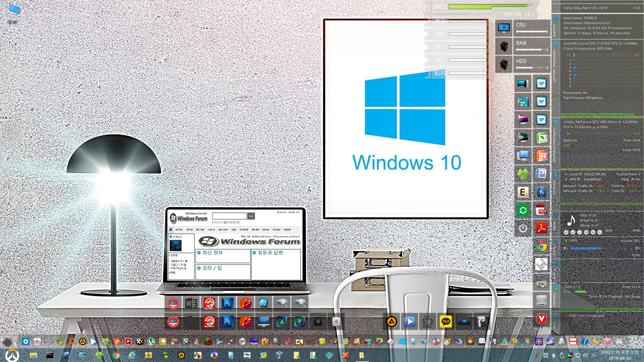The height and width of the screenshot is (362, 644).
Task: Click the monitor icon beside the CPU meter
Action: [504, 28]
